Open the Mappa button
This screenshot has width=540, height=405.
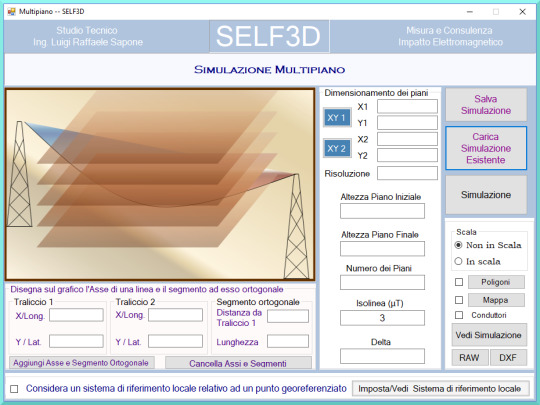tap(496, 300)
